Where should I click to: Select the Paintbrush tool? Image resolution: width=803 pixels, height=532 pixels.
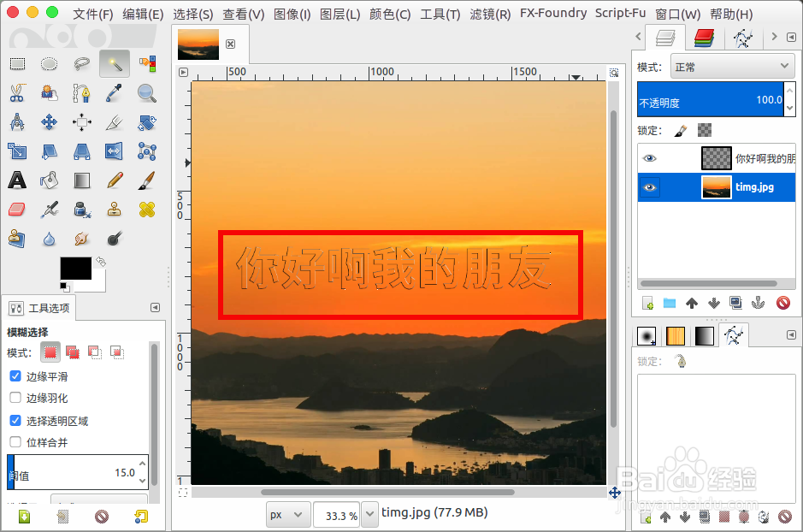147,180
